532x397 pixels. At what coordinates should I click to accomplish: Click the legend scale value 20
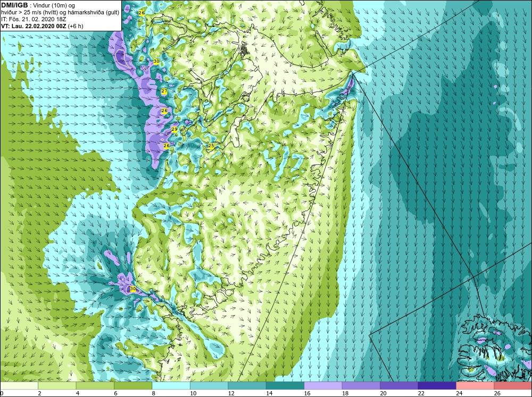click(x=383, y=393)
